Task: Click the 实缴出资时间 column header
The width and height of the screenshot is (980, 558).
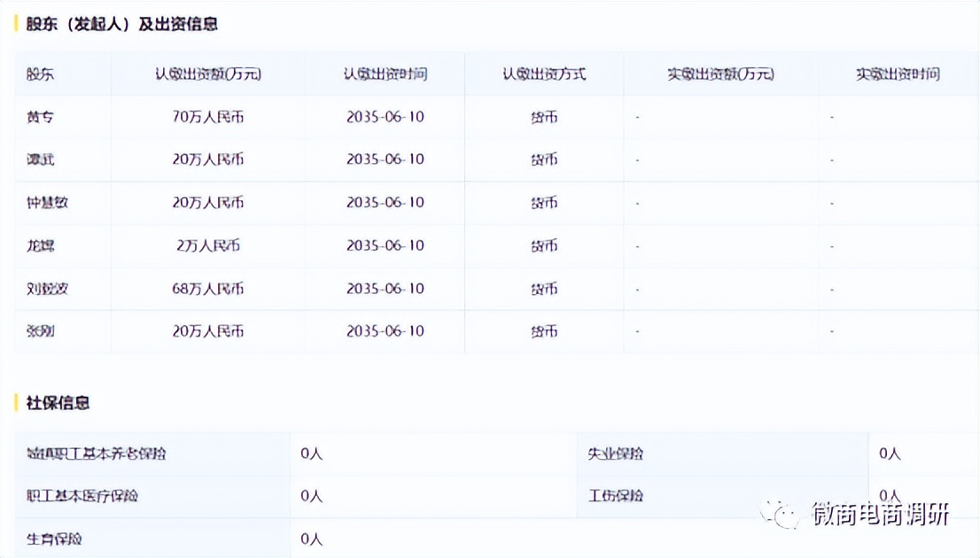Action: tap(898, 74)
